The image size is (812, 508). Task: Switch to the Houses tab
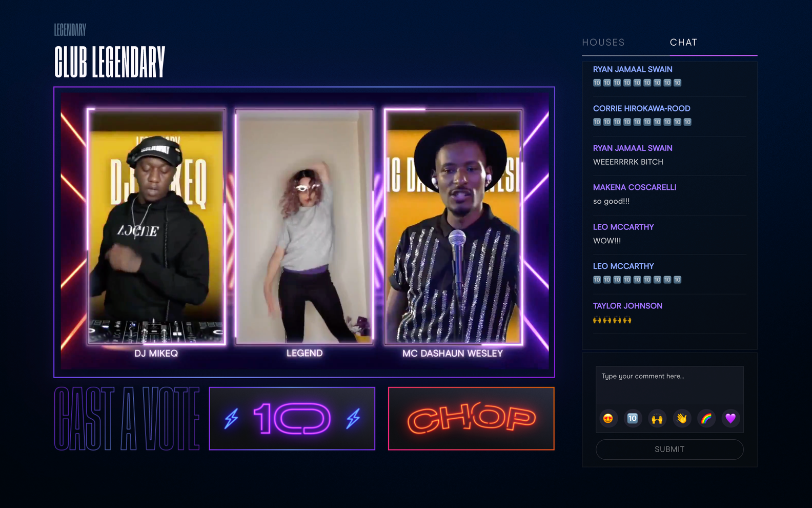(603, 43)
